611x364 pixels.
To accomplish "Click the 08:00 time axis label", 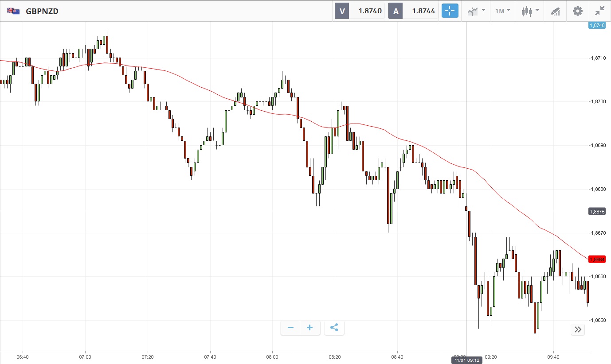I will [272, 356].
